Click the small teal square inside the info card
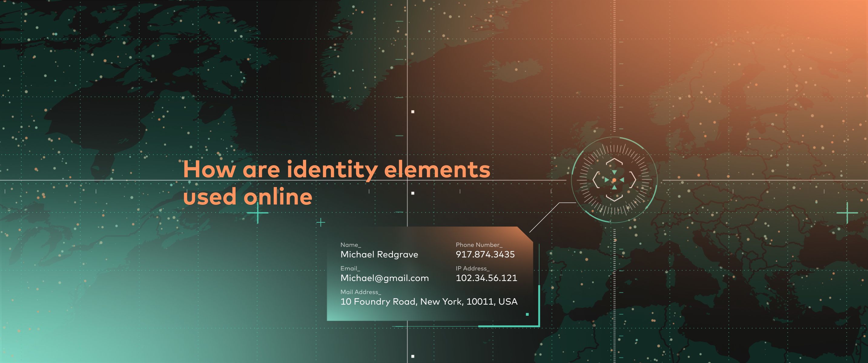 coord(527,314)
